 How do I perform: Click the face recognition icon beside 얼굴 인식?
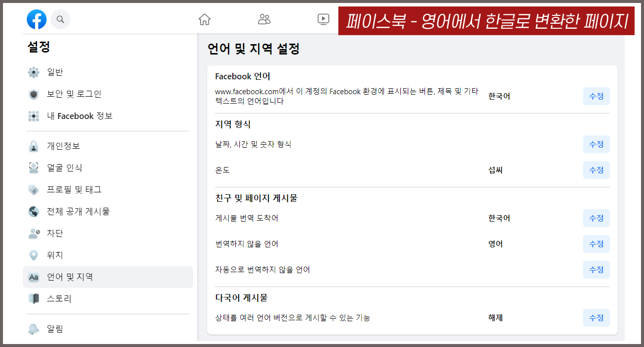pyautogui.click(x=34, y=168)
